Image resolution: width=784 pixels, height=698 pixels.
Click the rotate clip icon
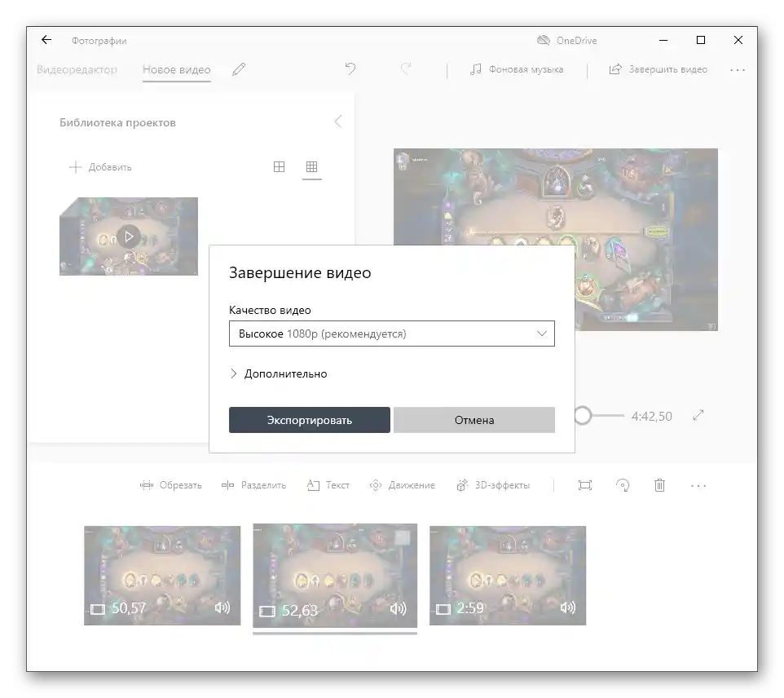pyautogui.click(x=623, y=485)
